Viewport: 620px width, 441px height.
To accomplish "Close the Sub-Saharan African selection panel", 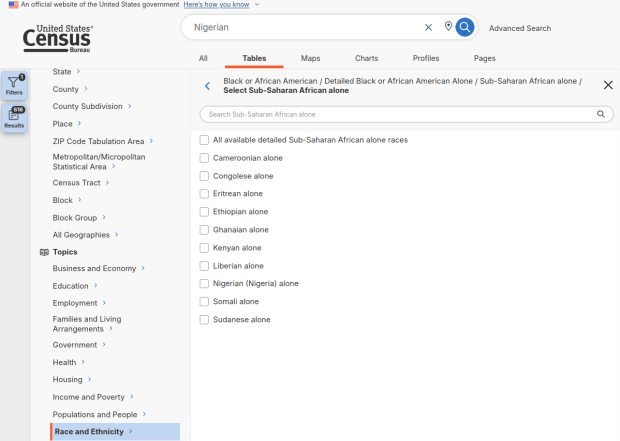I will click(608, 85).
